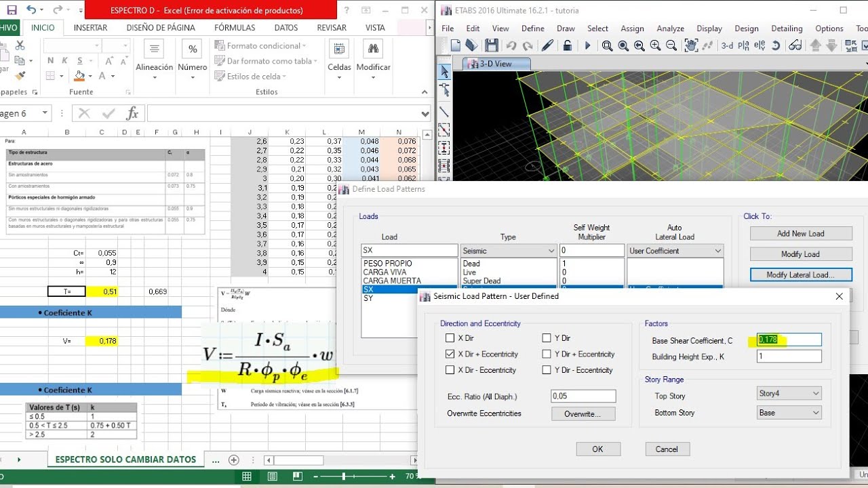The image size is (868, 488).
Task: Click the glasses perspective toggle icon
Action: coord(795,45)
